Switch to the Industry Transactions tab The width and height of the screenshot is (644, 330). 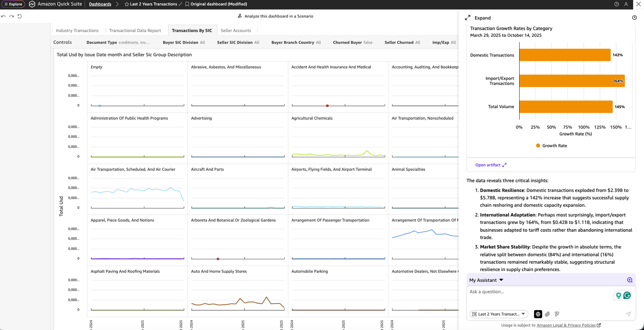click(x=77, y=31)
